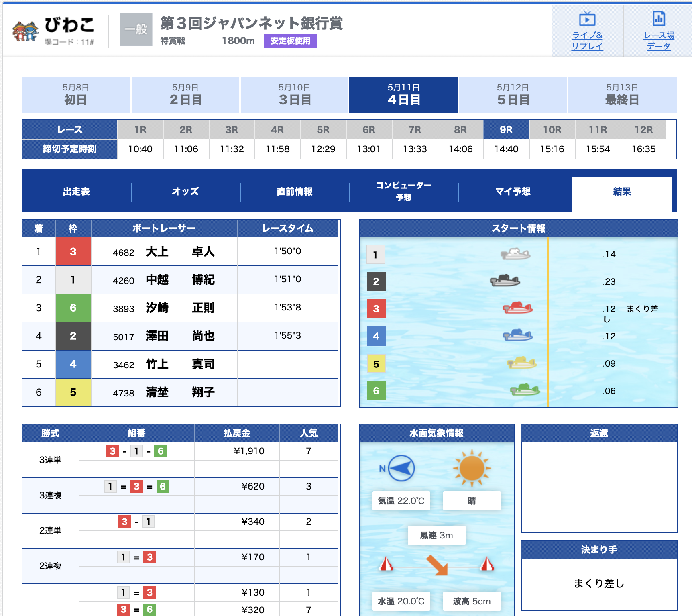Click the red boat 3 icon
The width and height of the screenshot is (692, 616).
click(x=517, y=308)
